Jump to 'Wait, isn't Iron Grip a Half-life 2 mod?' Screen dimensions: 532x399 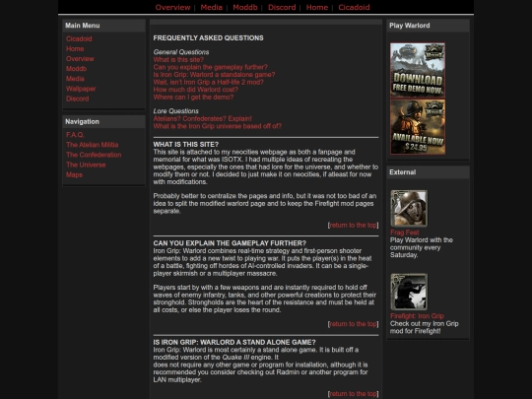[x=208, y=82]
